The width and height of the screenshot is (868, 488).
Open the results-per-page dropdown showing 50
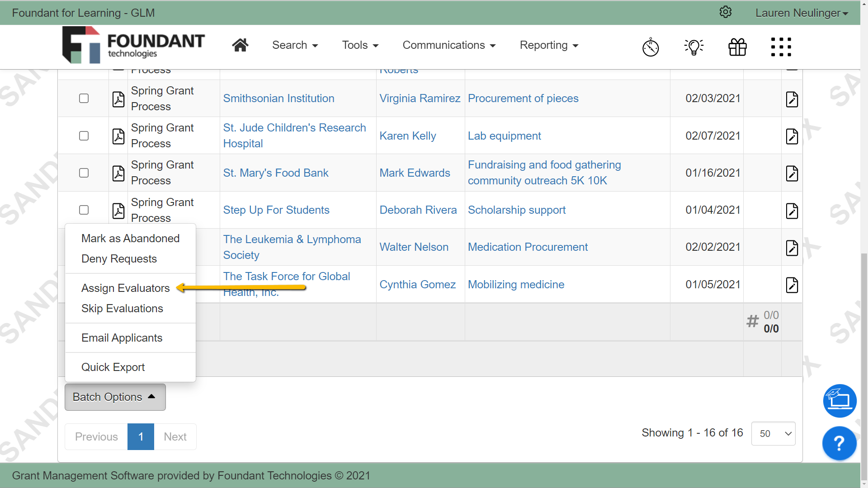click(773, 433)
